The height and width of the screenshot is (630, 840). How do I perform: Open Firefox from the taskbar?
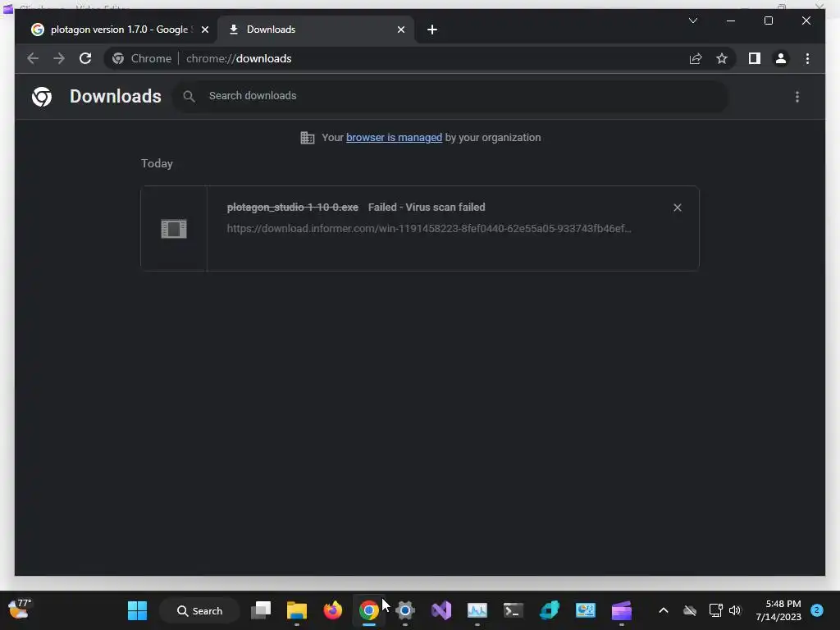click(333, 610)
